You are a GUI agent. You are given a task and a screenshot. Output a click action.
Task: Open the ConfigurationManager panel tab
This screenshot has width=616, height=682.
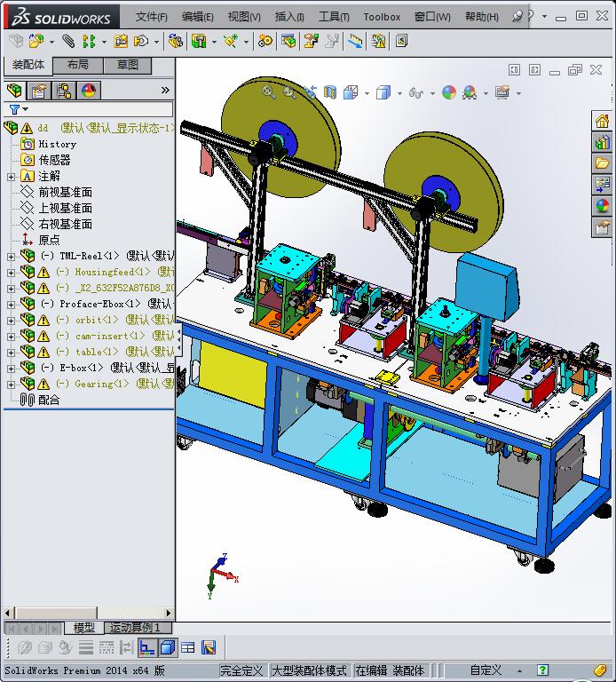64,91
